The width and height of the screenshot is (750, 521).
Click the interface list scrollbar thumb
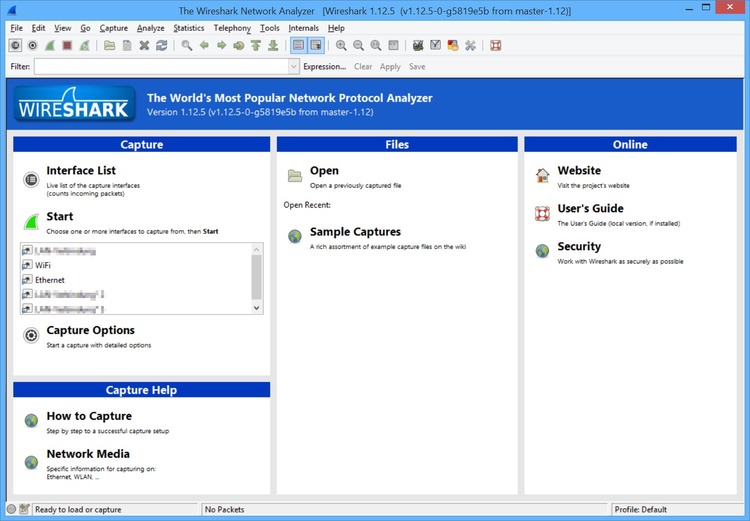coord(256,277)
